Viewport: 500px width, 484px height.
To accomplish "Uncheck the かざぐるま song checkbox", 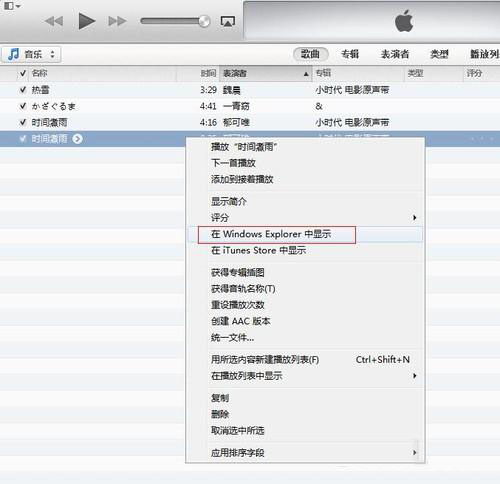I will (x=23, y=106).
